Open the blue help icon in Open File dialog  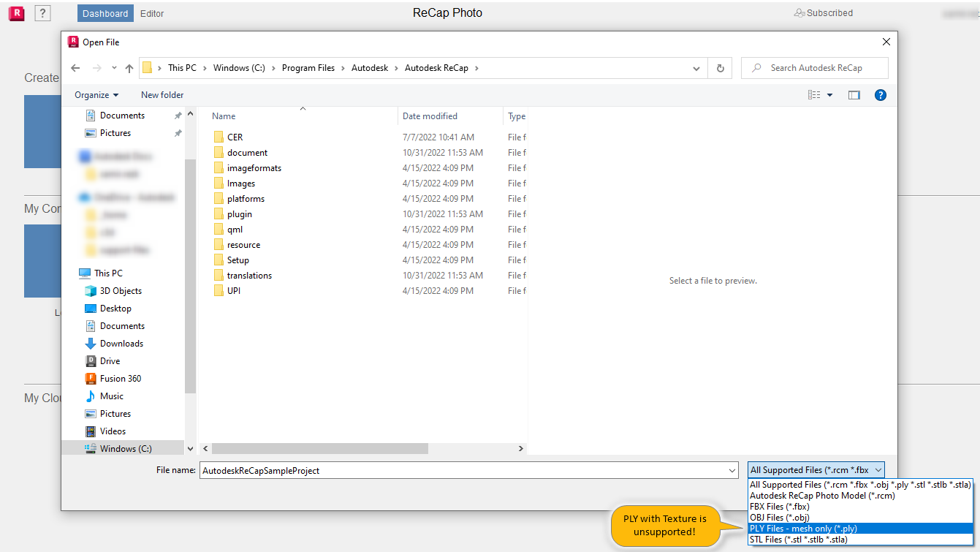point(881,95)
